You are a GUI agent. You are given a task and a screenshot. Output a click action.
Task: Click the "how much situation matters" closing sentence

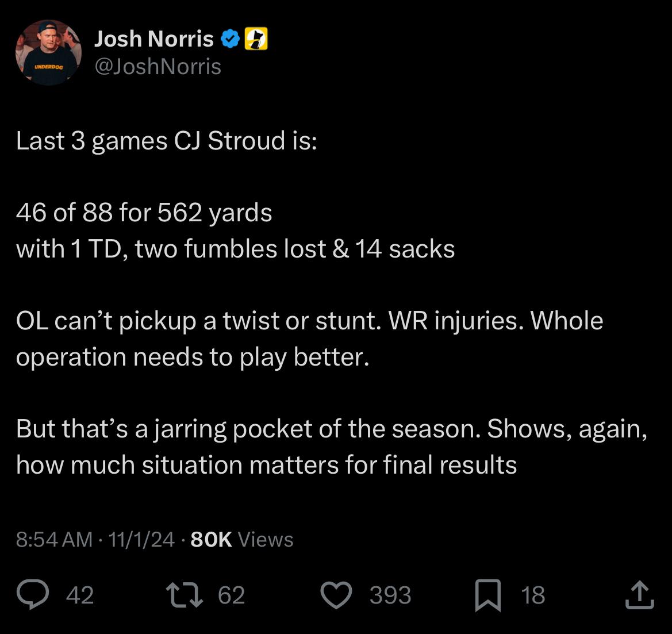[266, 464]
